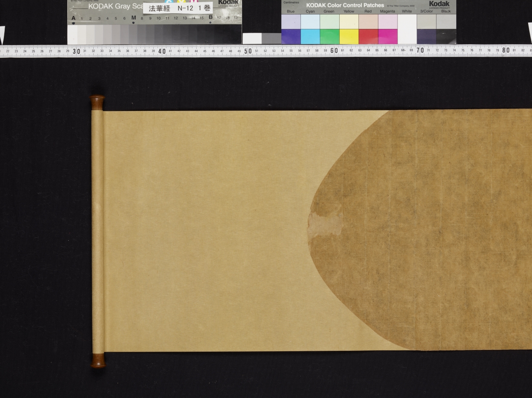Image resolution: width=532 pixels, height=398 pixels.
Task: Click the ruler mark '70'
Action: click(420, 50)
